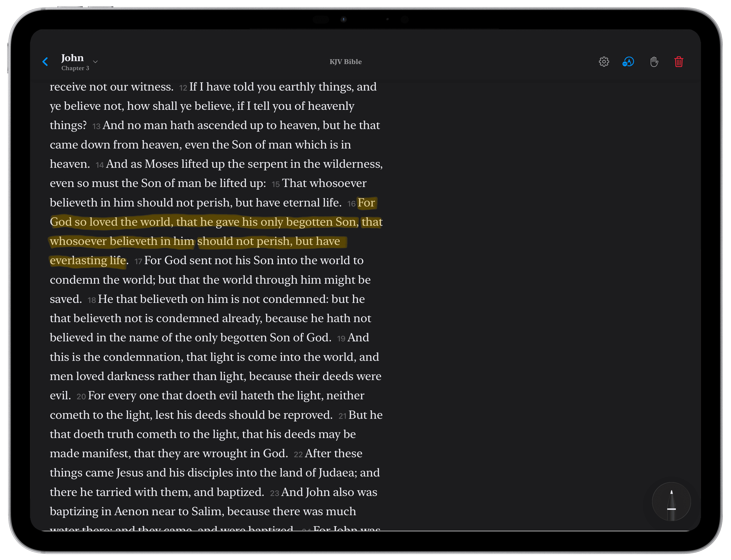Tap highlighted words "everlasting life"
The height and width of the screenshot is (560, 731).
tap(88, 260)
